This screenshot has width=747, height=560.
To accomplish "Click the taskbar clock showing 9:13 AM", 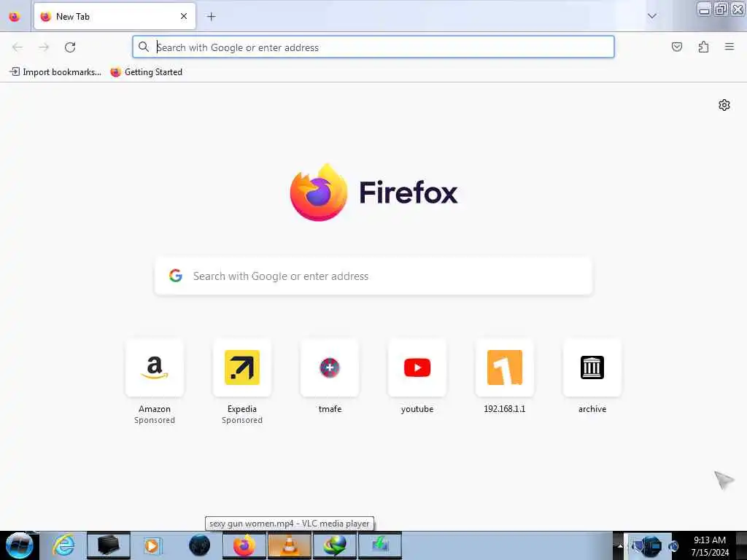I will (710, 546).
